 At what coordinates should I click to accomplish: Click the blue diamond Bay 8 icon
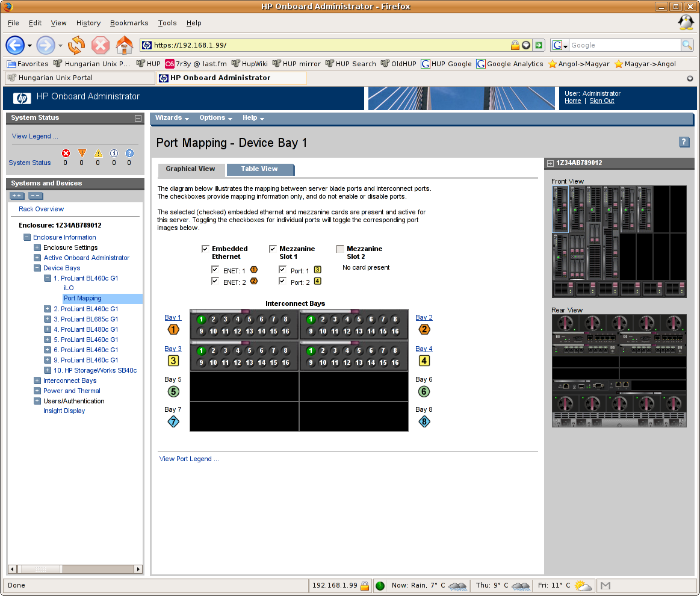coord(424,421)
